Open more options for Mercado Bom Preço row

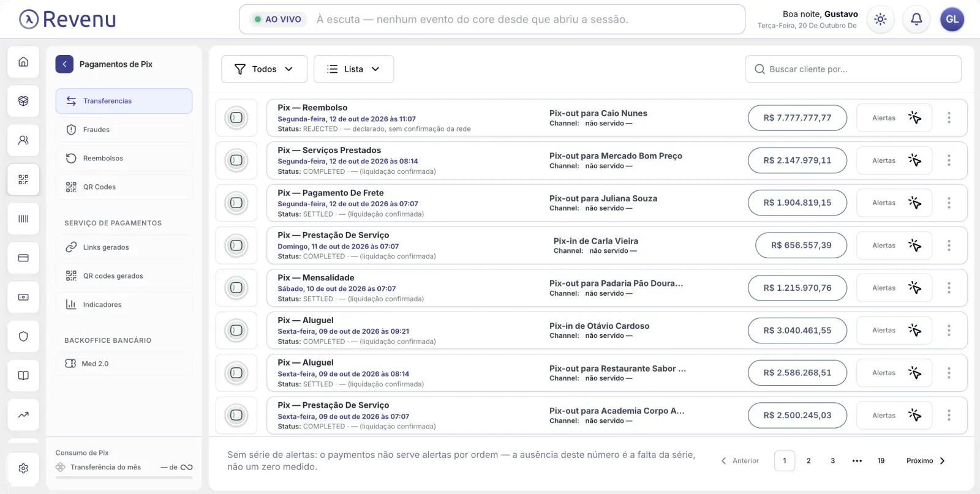click(x=949, y=160)
